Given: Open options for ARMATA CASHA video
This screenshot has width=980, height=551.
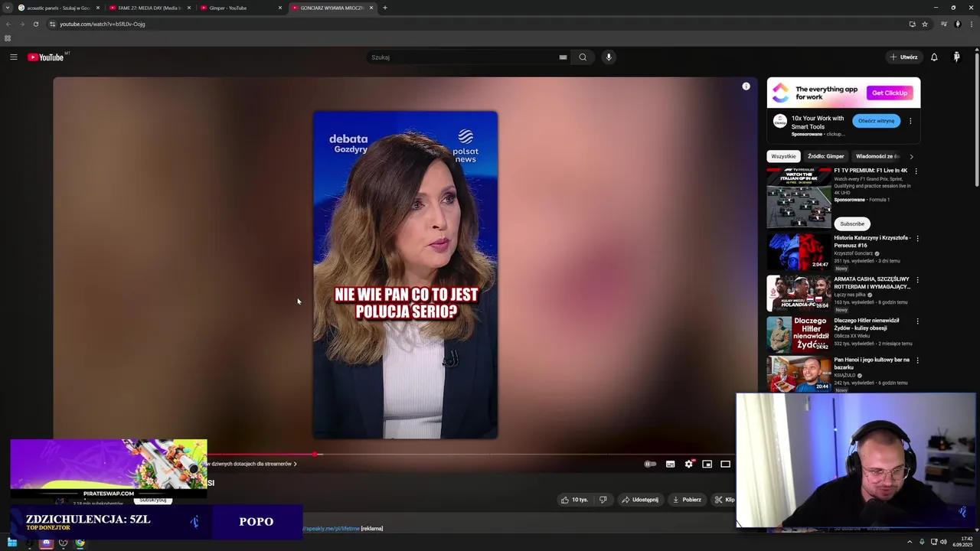Looking at the screenshot, I should click(x=917, y=280).
